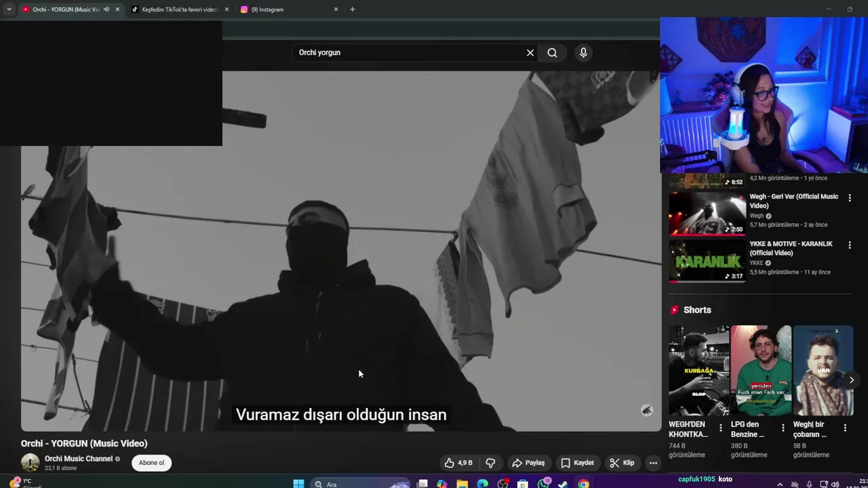Open the Windows Start menu

coord(298,483)
